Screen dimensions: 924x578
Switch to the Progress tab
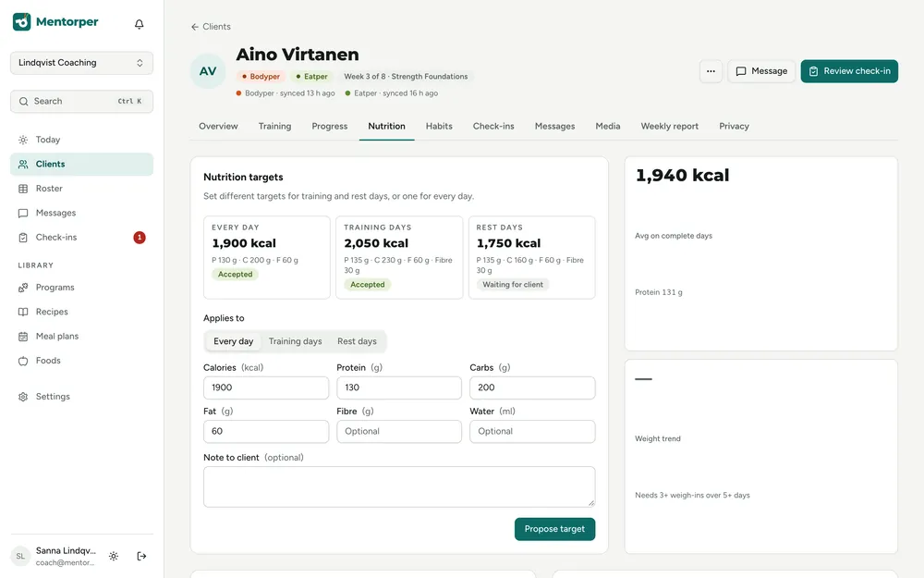[330, 126]
